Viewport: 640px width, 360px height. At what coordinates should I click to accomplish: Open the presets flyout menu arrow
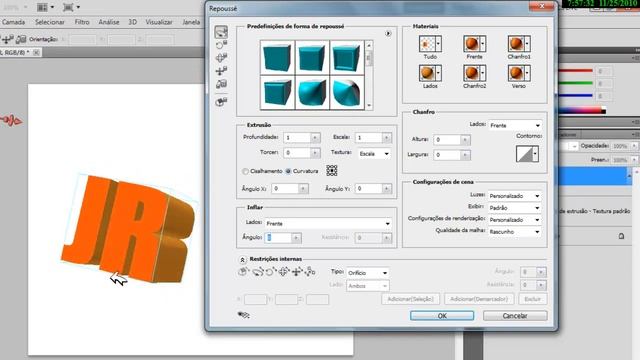pyautogui.click(x=388, y=33)
